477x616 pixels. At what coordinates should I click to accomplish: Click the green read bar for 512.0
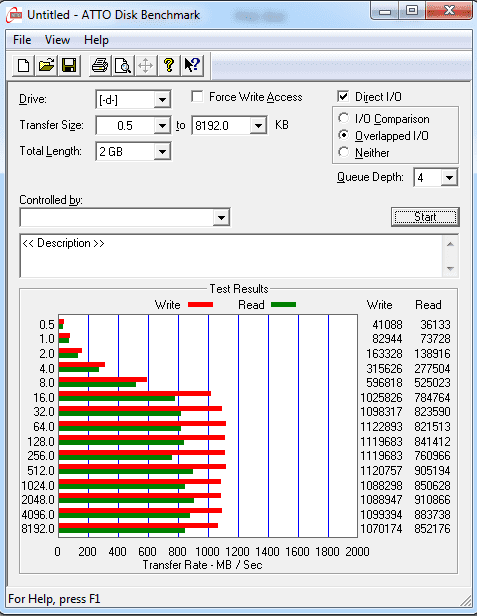(126, 471)
